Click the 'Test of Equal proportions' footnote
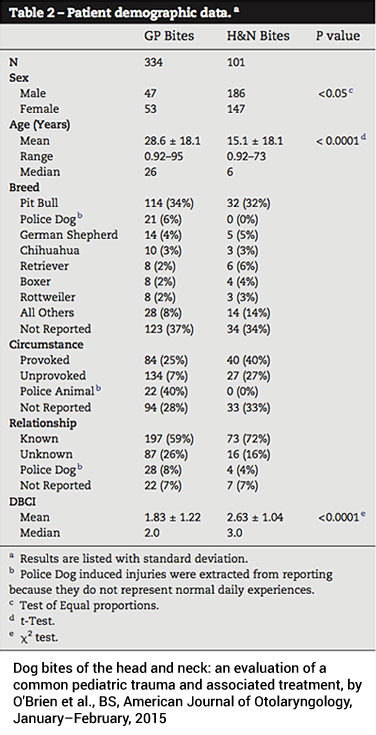 click(90, 605)
